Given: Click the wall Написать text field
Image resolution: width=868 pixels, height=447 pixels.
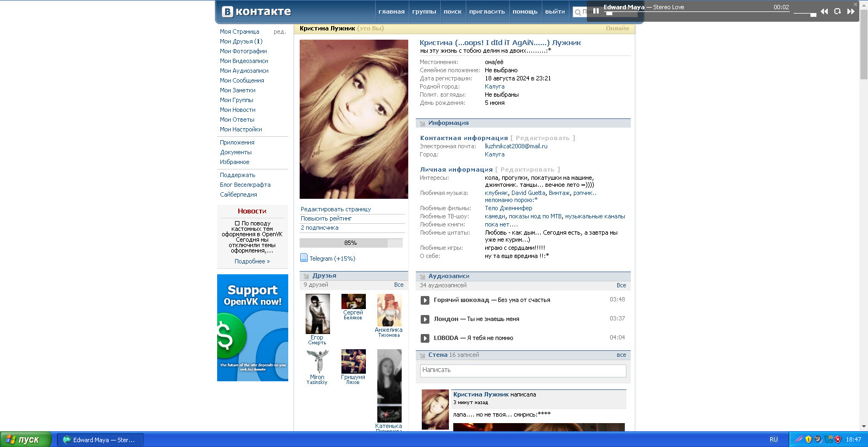Looking at the screenshot, I should (523, 370).
